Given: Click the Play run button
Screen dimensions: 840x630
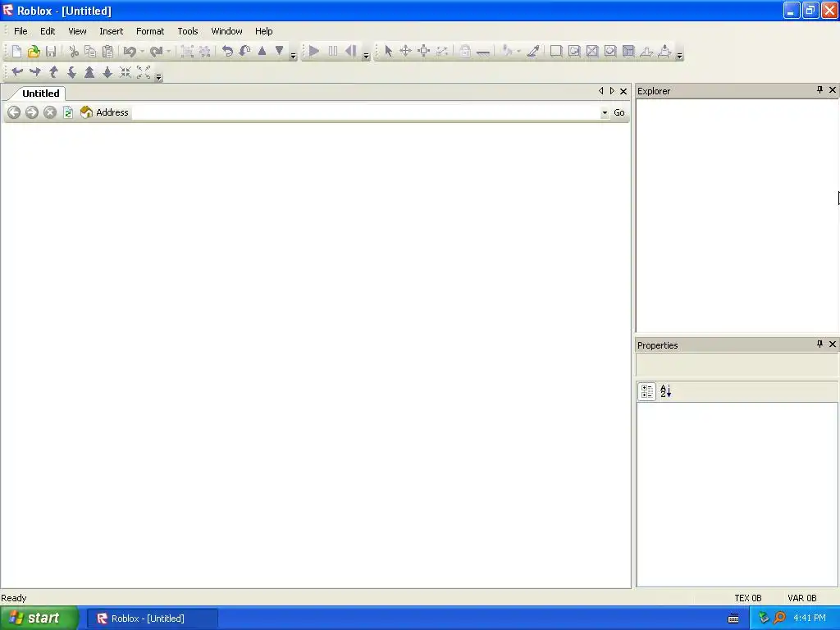Looking at the screenshot, I should point(314,52).
